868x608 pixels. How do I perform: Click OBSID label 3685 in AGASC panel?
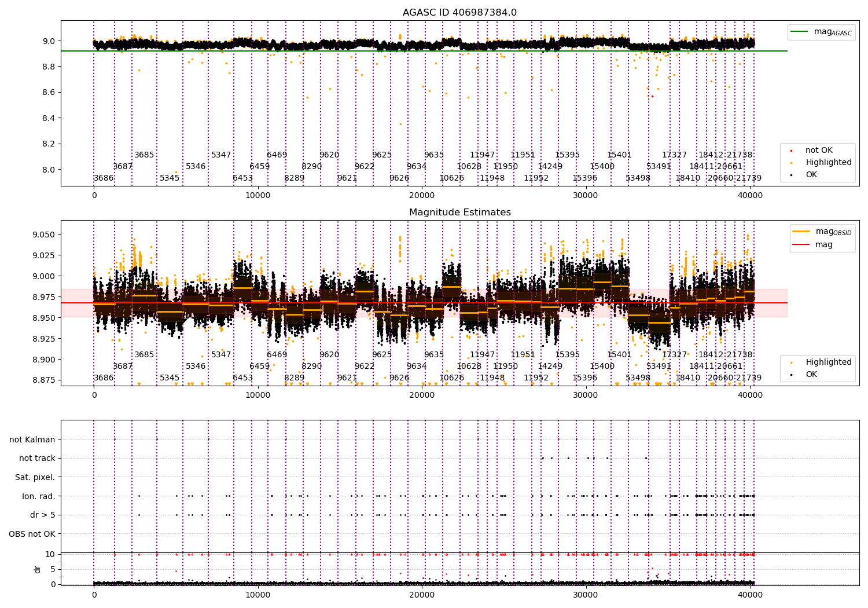tap(144, 155)
